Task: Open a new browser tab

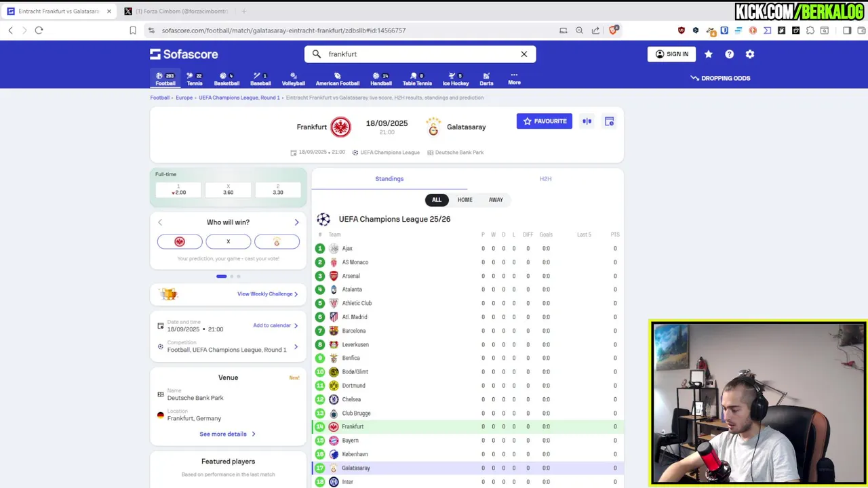Action: click(244, 12)
